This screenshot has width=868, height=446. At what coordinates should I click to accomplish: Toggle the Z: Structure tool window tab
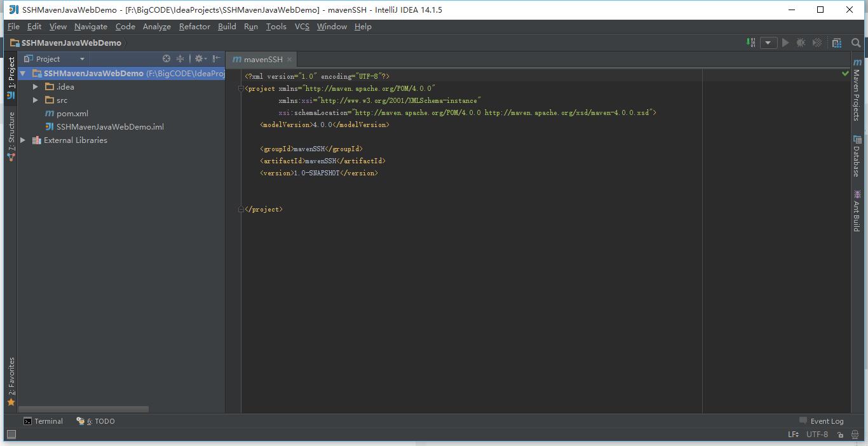coord(11,136)
